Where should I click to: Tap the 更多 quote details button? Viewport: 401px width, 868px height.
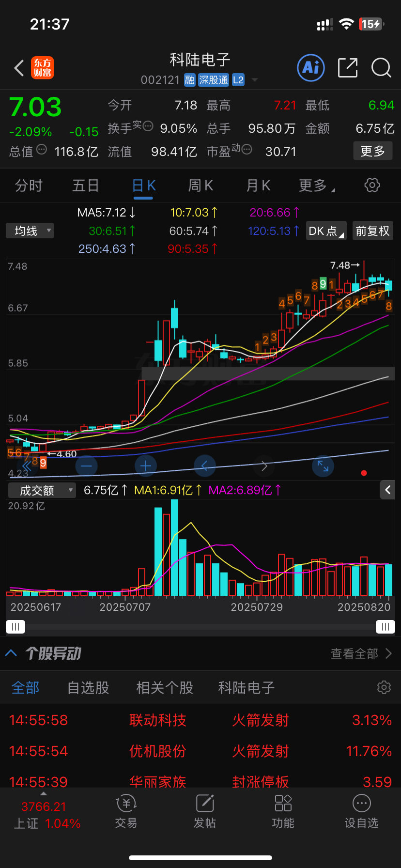click(372, 151)
